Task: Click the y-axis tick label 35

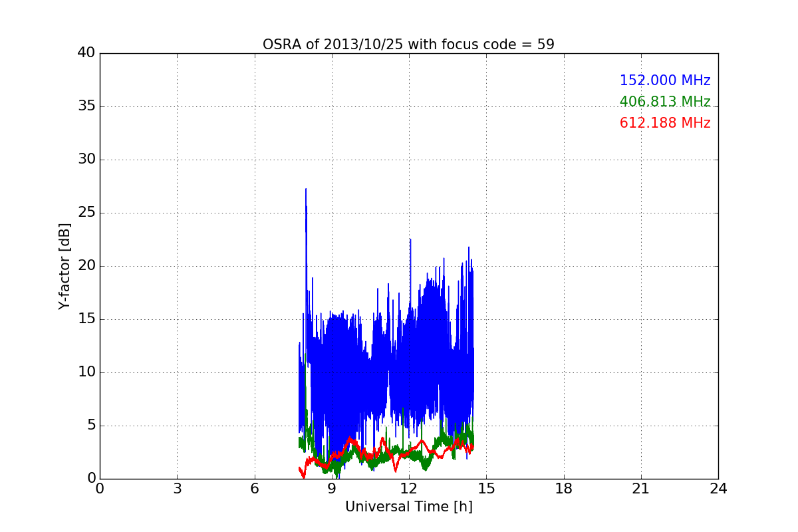Action: pyautogui.click(x=86, y=106)
